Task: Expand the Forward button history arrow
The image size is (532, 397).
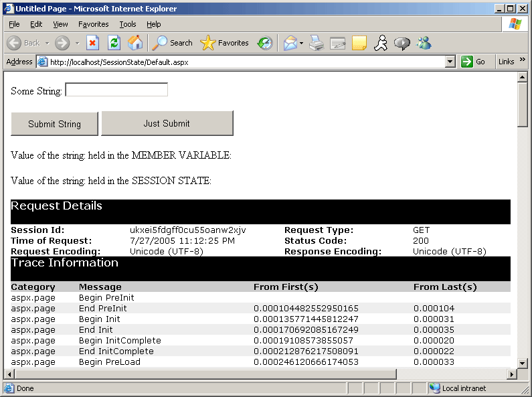Action: click(x=77, y=43)
